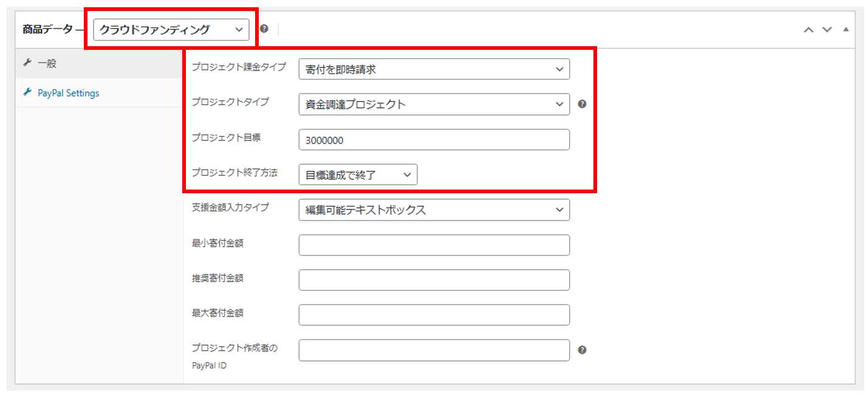868x398 pixels.
Task: Open the 目標達成で終了 end method dropdown
Action: pyautogui.click(x=358, y=175)
